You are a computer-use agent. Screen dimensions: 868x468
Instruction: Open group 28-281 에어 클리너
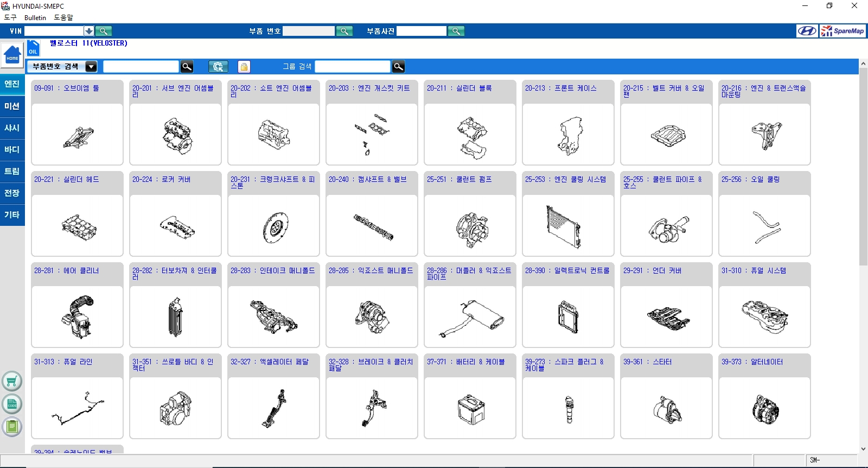click(77, 305)
